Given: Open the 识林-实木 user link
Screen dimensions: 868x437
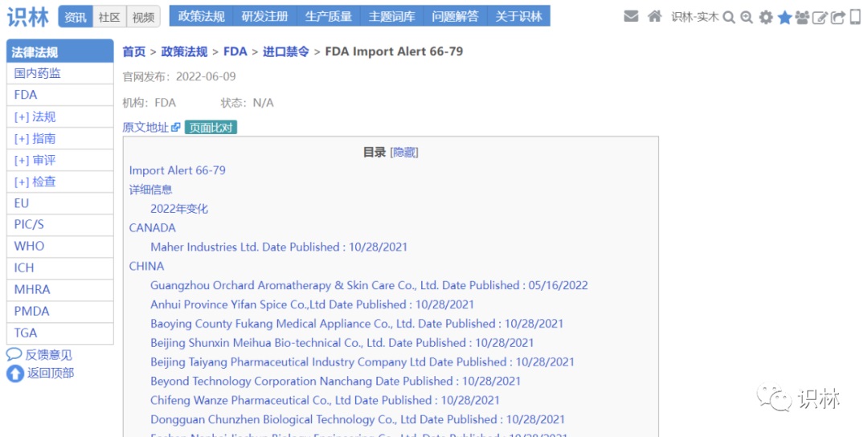Looking at the screenshot, I should [x=694, y=17].
